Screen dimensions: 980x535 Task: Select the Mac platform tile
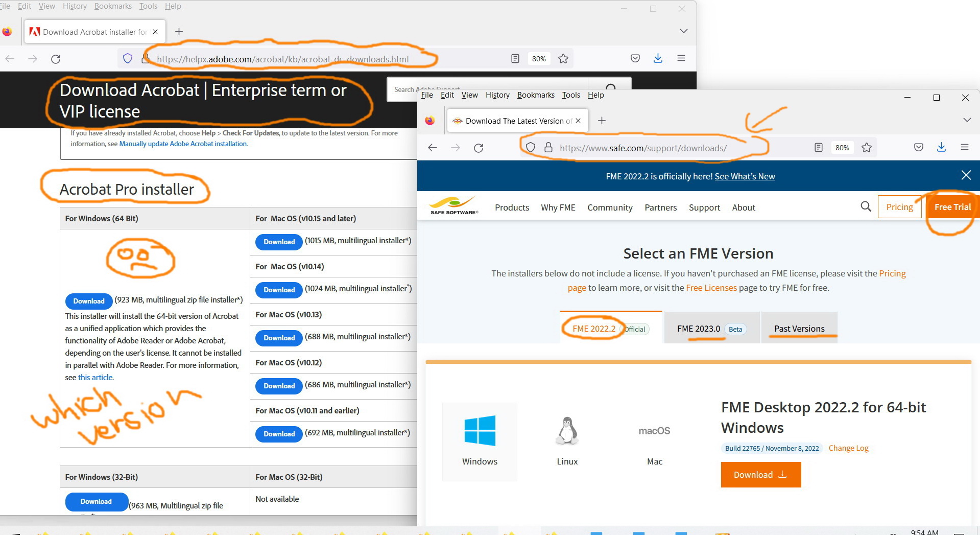point(655,441)
